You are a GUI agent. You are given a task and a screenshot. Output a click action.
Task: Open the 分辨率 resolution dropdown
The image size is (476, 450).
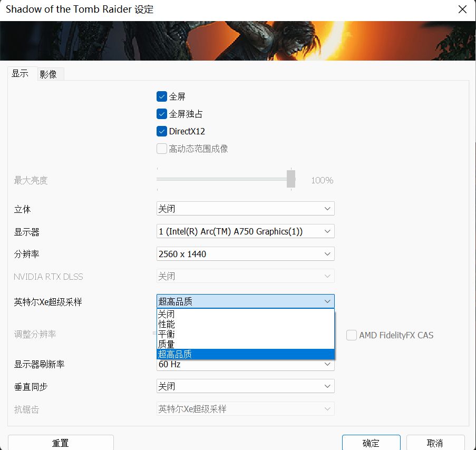245,253
